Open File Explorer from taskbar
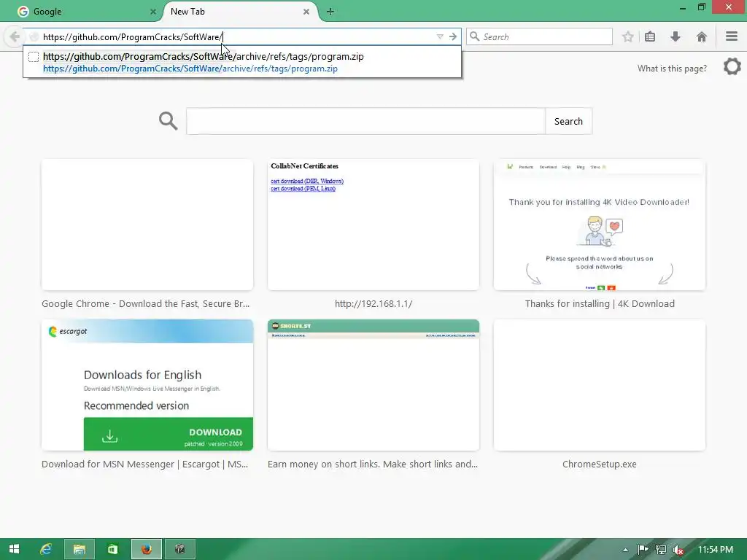This screenshot has width=747, height=560. tap(80, 549)
